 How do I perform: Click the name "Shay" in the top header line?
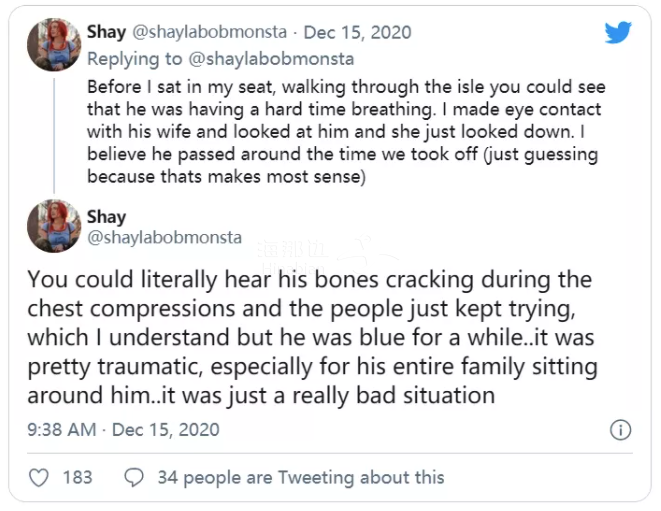tap(107, 31)
